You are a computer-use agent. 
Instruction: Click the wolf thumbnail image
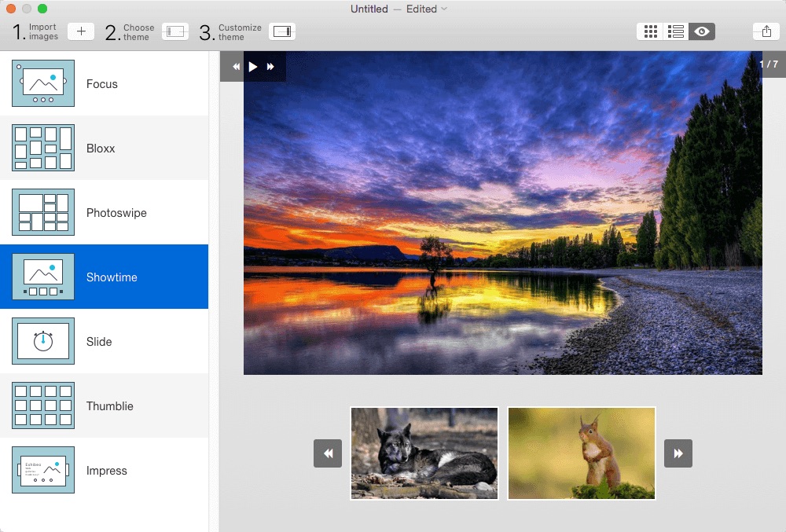click(x=424, y=453)
